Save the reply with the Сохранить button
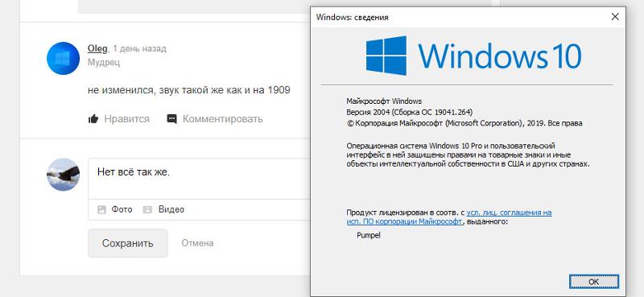The height and width of the screenshot is (297, 644). 128,243
